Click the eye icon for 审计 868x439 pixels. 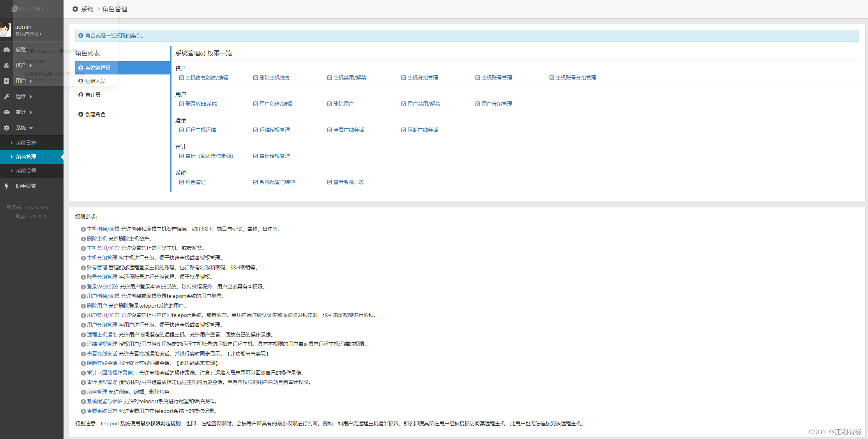[x=7, y=112]
